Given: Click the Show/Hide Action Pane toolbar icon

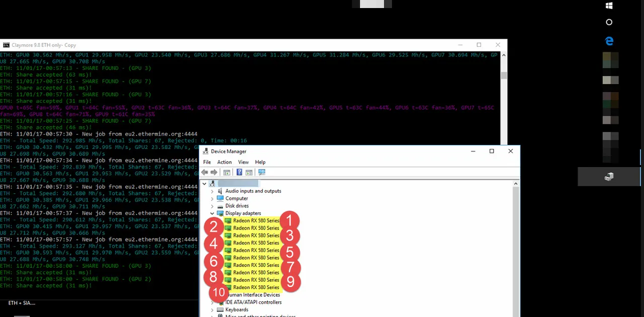Looking at the screenshot, I should coord(249,172).
